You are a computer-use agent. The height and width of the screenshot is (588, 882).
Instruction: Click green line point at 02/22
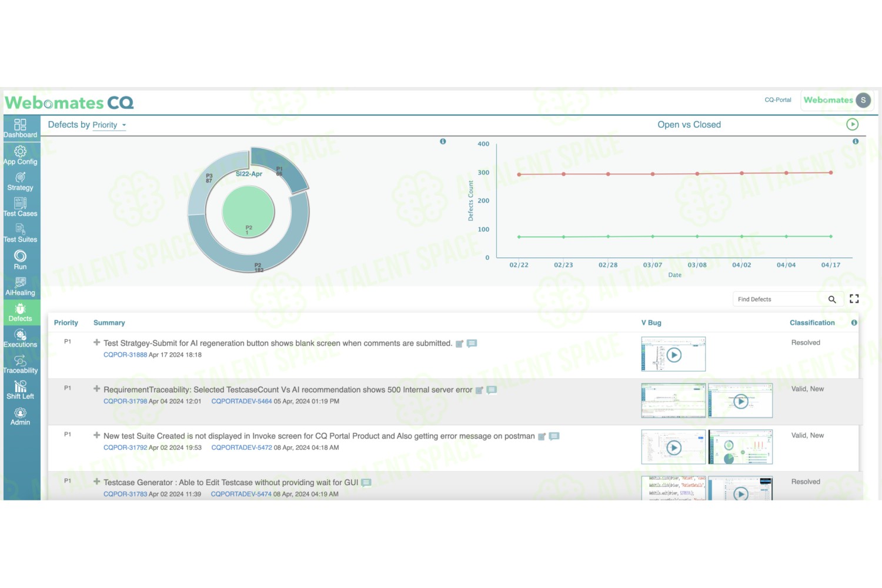pos(519,237)
